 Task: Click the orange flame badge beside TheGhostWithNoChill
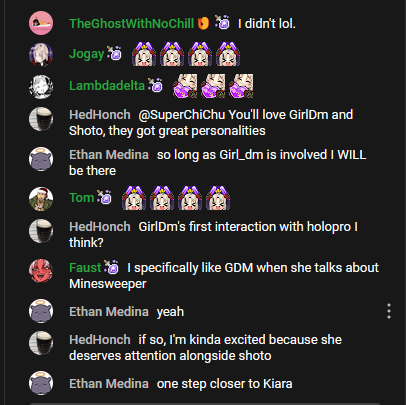click(203, 23)
